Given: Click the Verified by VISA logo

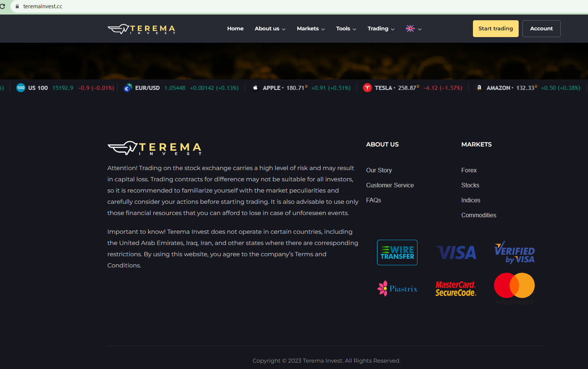Looking at the screenshot, I should click(x=515, y=252).
